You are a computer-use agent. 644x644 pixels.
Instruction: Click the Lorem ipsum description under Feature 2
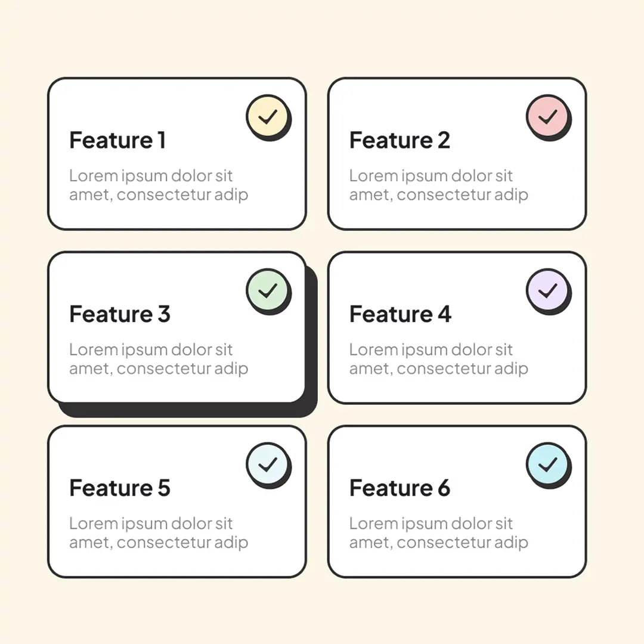[439, 185]
